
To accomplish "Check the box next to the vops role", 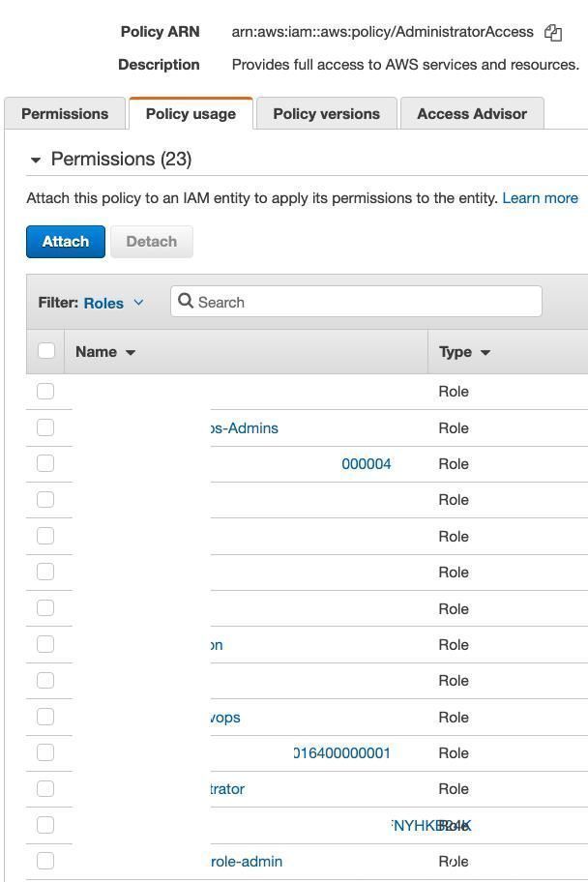I will 45,717.
